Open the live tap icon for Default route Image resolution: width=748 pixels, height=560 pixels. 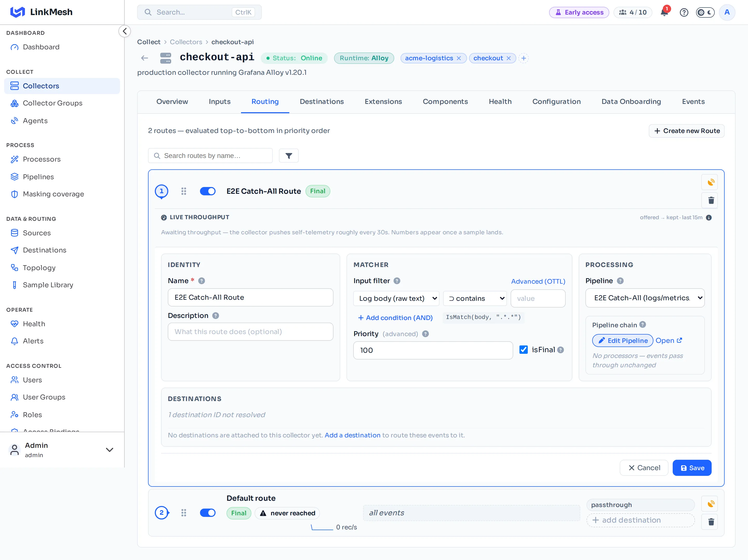(x=711, y=504)
